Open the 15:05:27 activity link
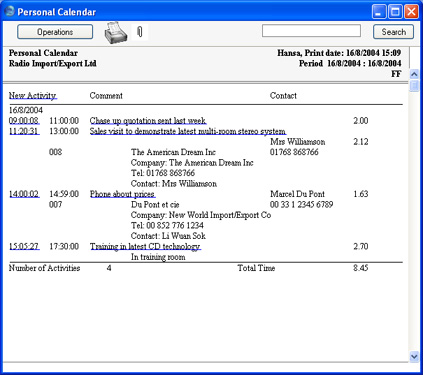The width and height of the screenshot is (423, 375). [24, 246]
